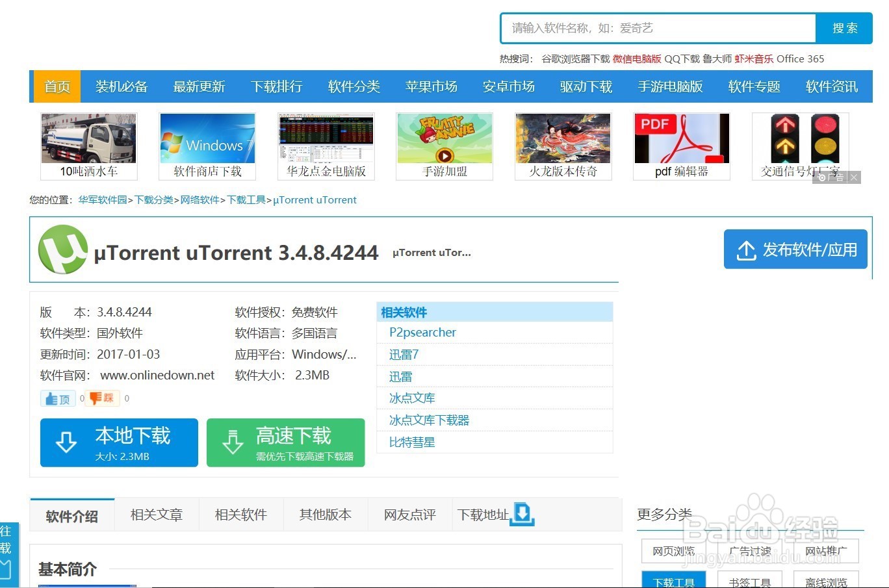
Task: Open the 火龙版本传奇 thumbnail
Action: pyautogui.click(x=563, y=146)
